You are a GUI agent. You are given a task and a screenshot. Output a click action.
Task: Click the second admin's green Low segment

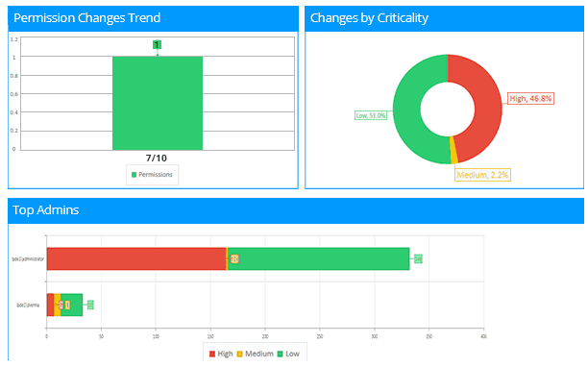tap(72, 305)
